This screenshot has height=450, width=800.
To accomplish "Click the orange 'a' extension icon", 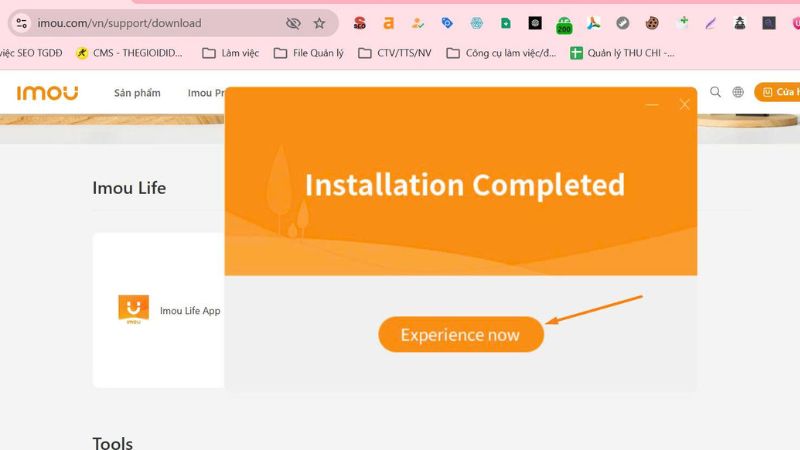I will (389, 23).
